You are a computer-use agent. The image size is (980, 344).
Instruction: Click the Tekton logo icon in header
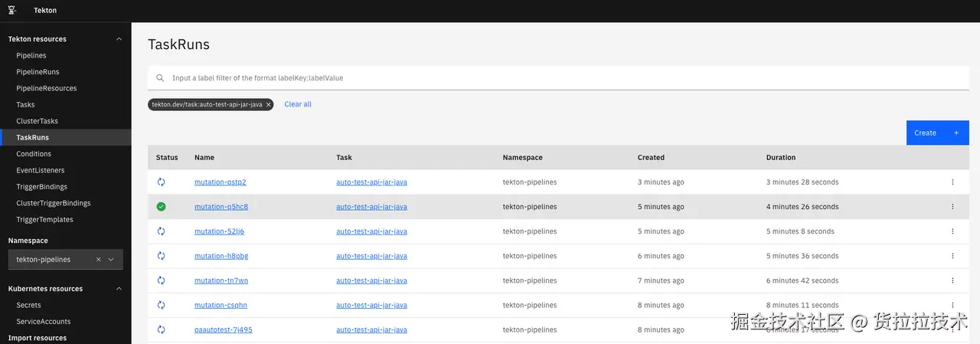12,11
